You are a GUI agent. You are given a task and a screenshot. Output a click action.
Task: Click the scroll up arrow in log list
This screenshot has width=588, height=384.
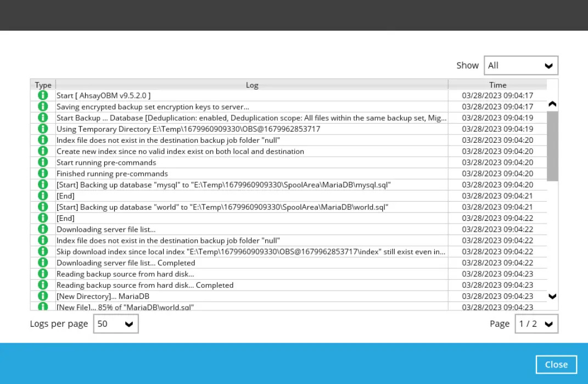tap(552, 104)
